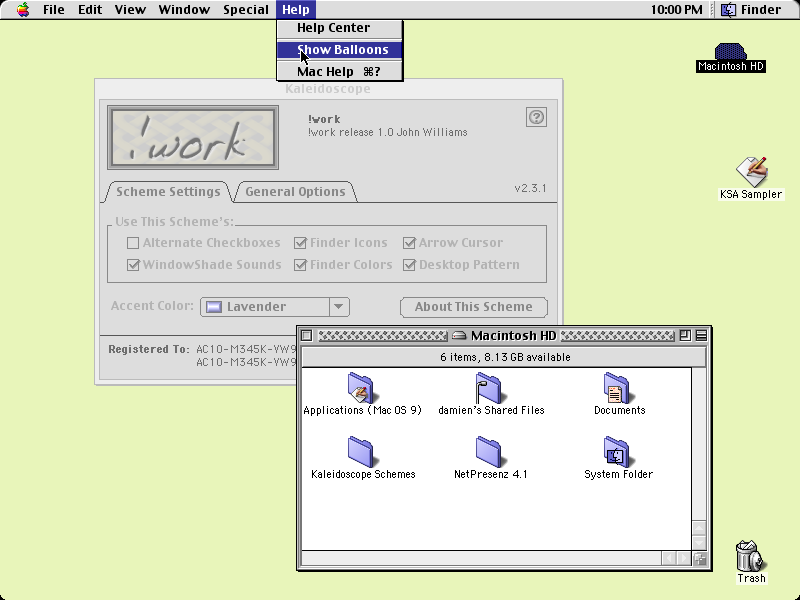Click the '!work release 1.0 John Williams' text

[x=387, y=133]
